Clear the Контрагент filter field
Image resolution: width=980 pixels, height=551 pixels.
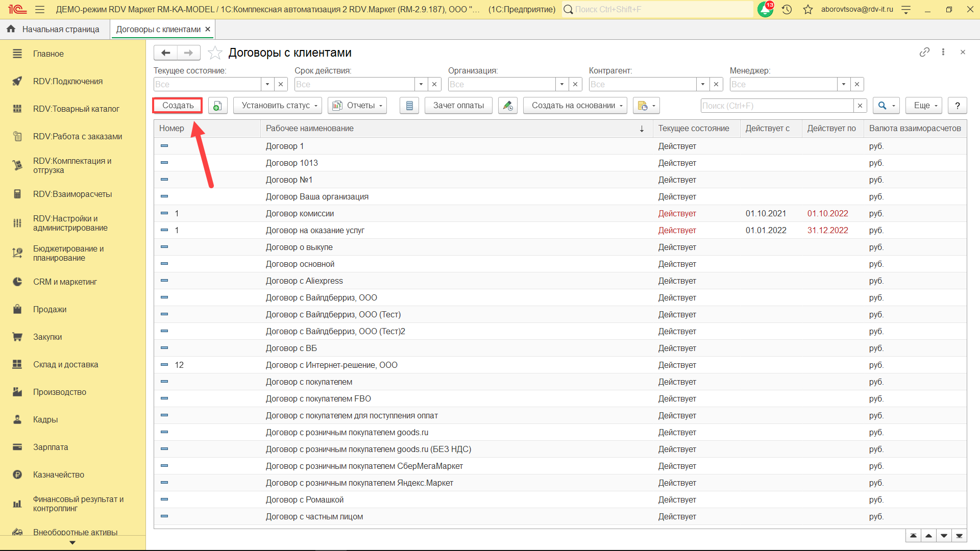[716, 84]
